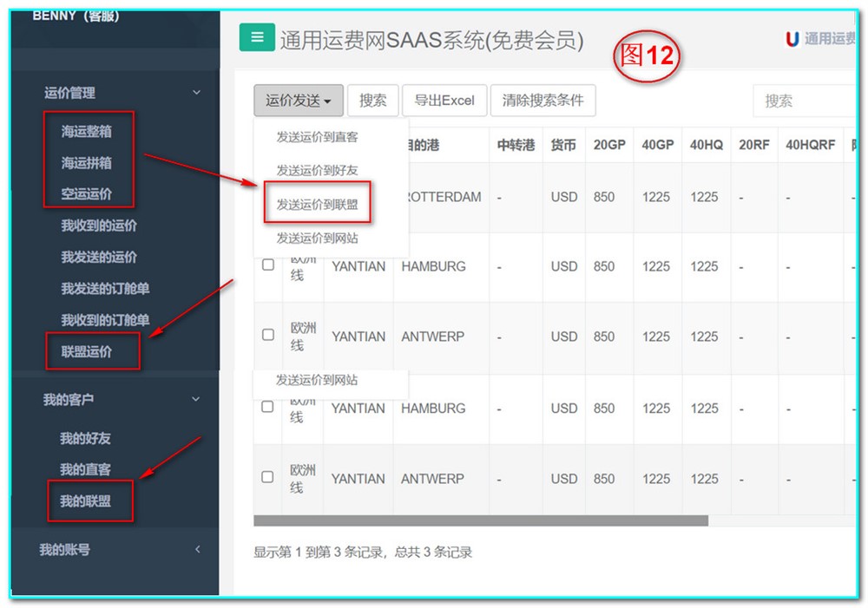Screen dimensions: 868x608
Task: Click the 搜索 button in the toolbar
Action: click(x=372, y=101)
